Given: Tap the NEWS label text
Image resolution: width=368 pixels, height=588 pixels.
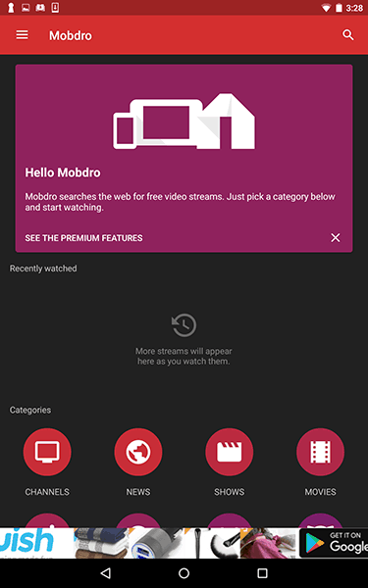Looking at the screenshot, I should 138,492.
